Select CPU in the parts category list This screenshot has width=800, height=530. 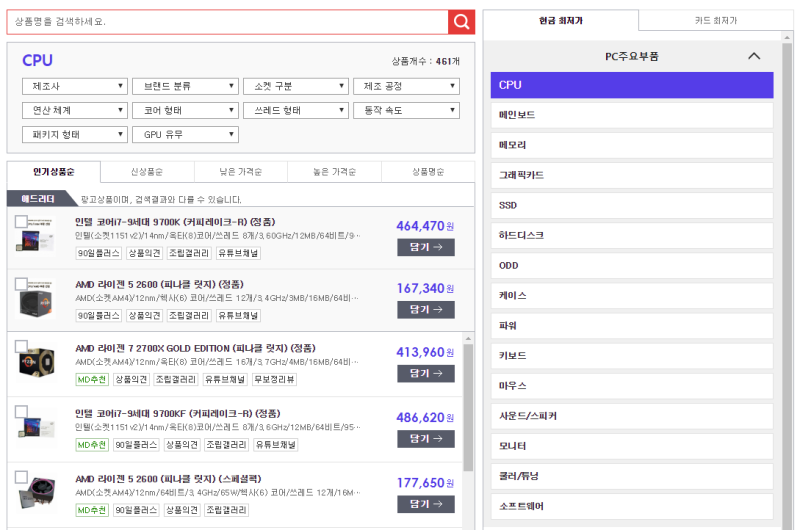click(632, 85)
